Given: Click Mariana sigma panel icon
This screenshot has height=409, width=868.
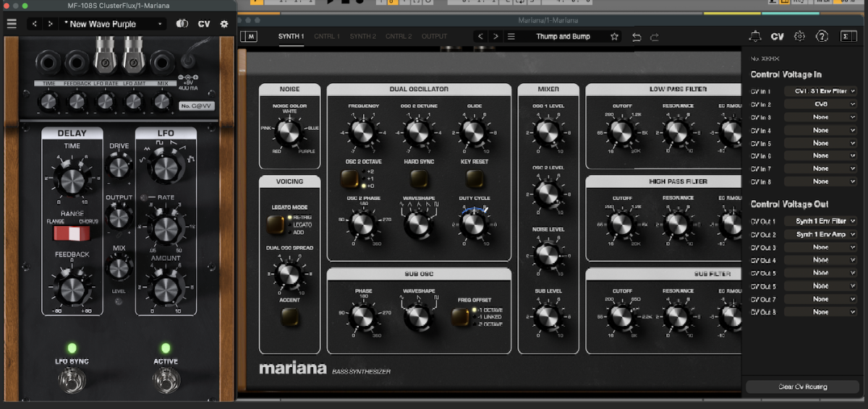Looking at the screenshot, I should [x=848, y=36].
